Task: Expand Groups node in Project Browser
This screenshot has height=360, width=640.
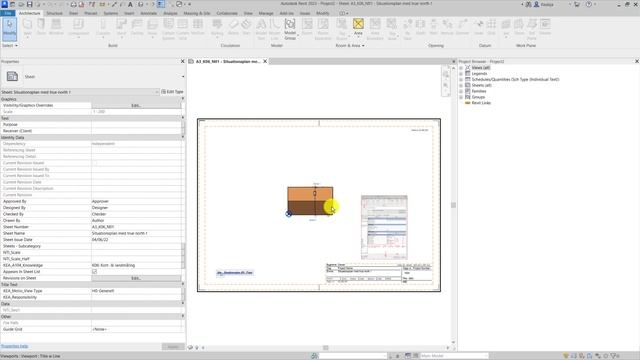Action: (x=461, y=97)
